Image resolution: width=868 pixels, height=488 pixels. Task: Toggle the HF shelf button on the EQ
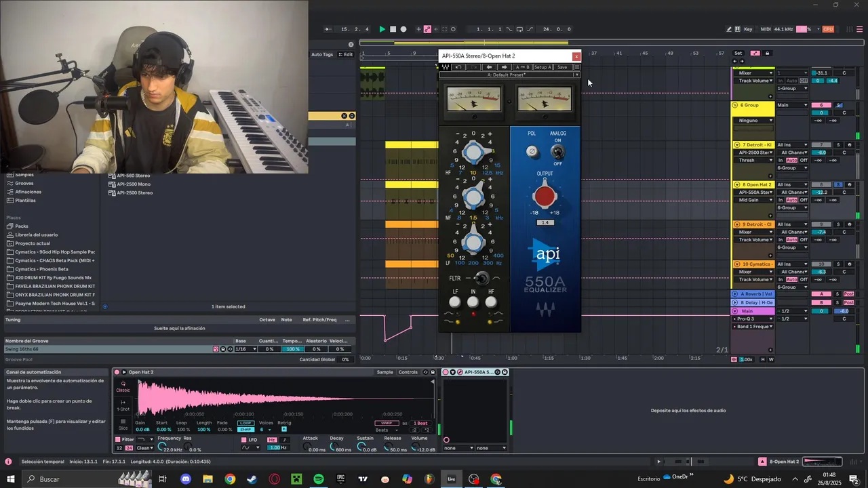pyautogui.click(x=491, y=302)
